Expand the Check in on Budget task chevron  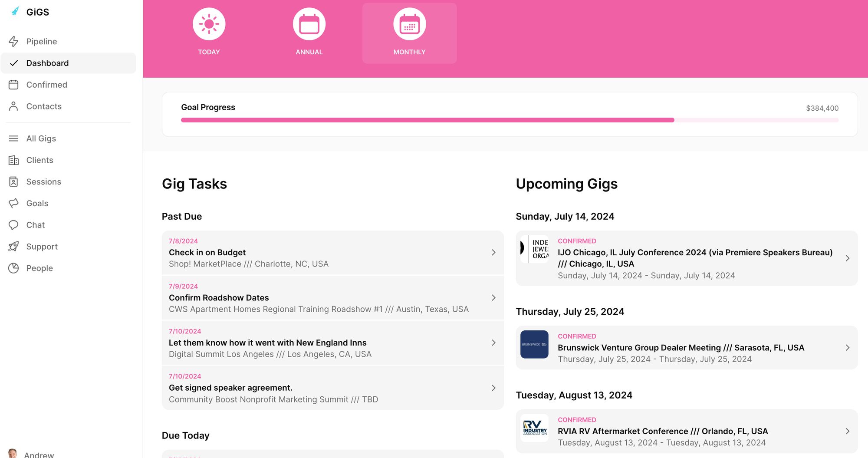(493, 253)
